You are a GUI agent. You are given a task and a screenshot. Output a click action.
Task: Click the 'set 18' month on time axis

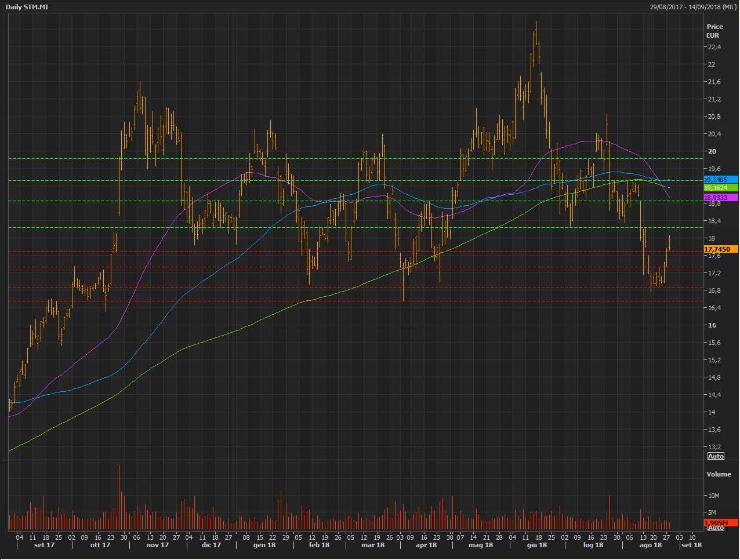pos(691,545)
